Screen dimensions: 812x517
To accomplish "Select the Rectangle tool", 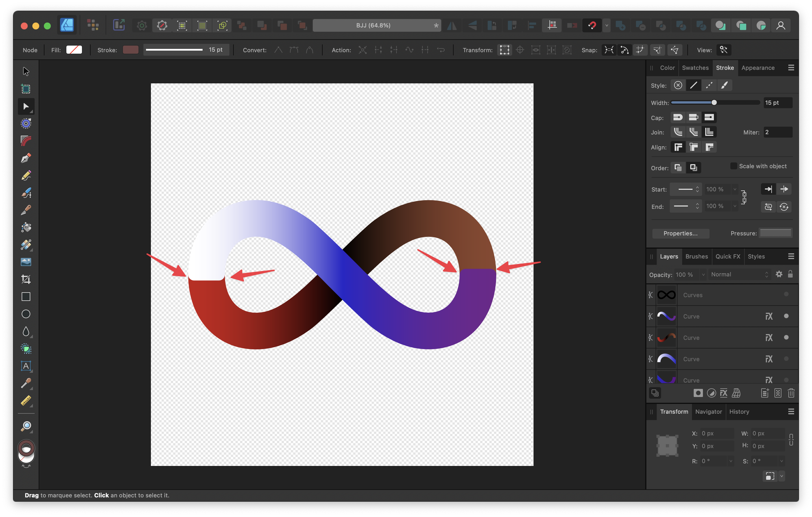I will (26, 297).
